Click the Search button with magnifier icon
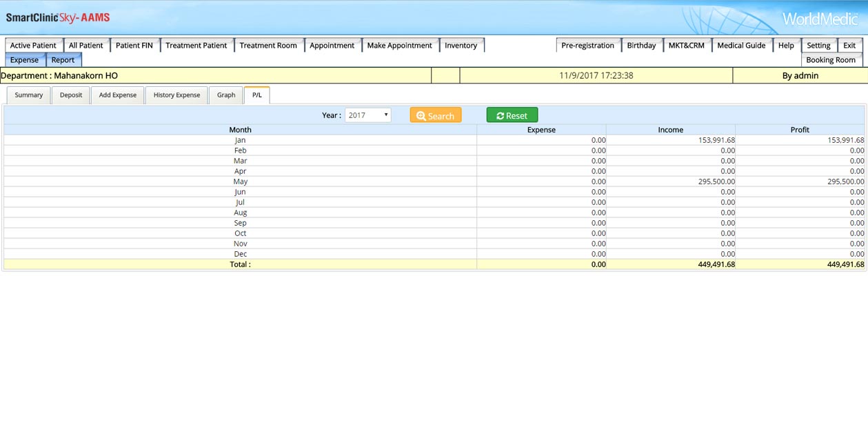Image resolution: width=868 pixels, height=430 pixels. tap(435, 115)
